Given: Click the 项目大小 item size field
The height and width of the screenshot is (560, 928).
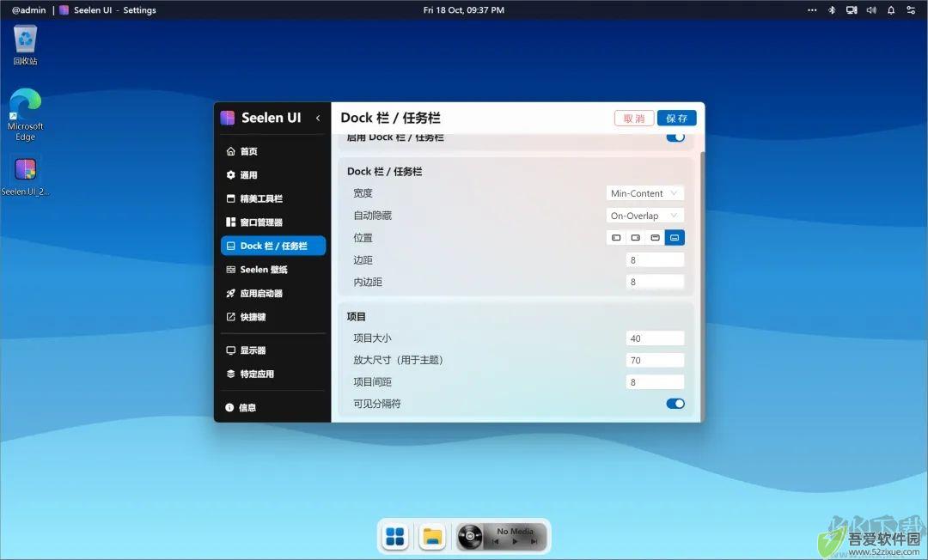Looking at the screenshot, I should point(655,338).
